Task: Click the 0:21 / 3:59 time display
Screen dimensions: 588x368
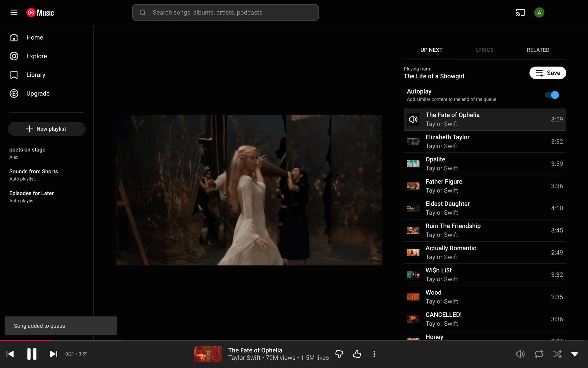Action: tap(76, 354)
